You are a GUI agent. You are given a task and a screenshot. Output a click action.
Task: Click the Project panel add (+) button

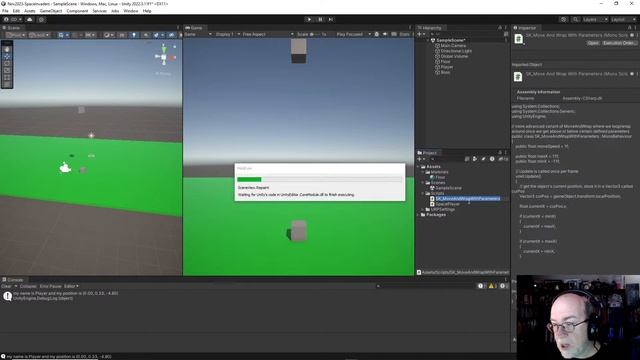coord(420,159)
